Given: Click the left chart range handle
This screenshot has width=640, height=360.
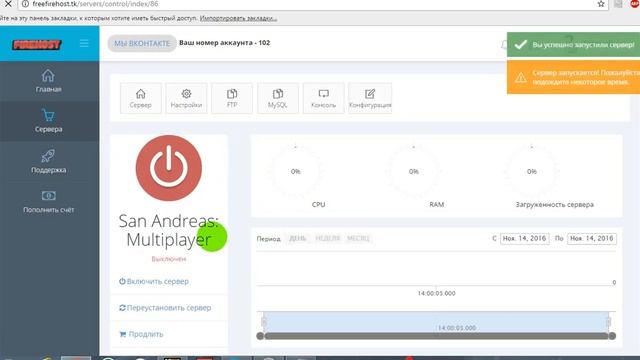Looking at the screenshot, I should [264, 322].
